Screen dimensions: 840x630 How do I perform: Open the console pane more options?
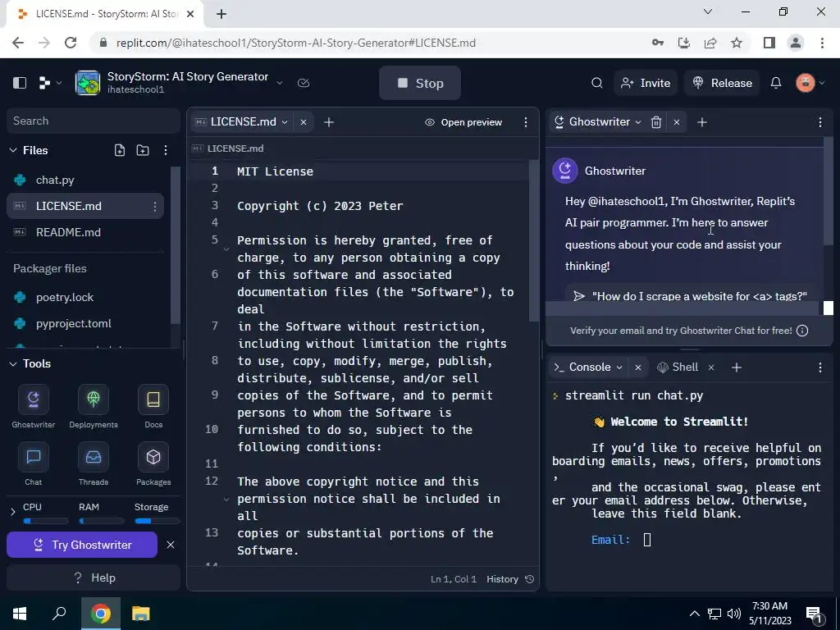tap(820, 367)
